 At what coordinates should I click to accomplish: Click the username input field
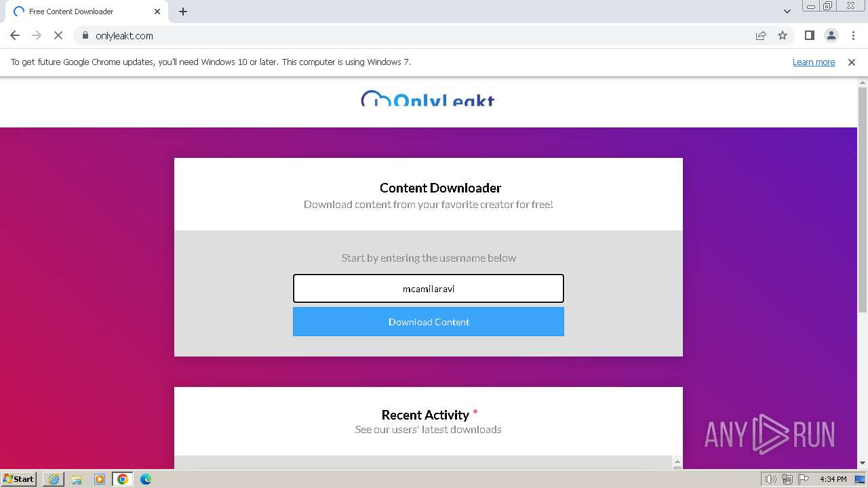(429, 288)
